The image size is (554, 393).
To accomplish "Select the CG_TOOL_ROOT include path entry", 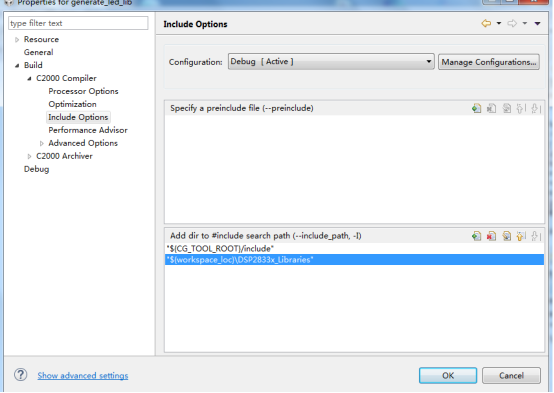I will click(x=354, y=248).
